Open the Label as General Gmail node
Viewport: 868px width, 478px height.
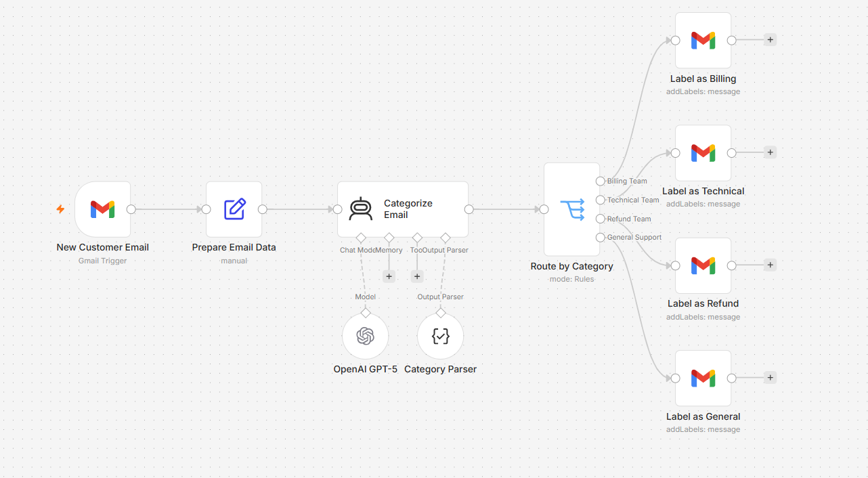pos(703,378)
